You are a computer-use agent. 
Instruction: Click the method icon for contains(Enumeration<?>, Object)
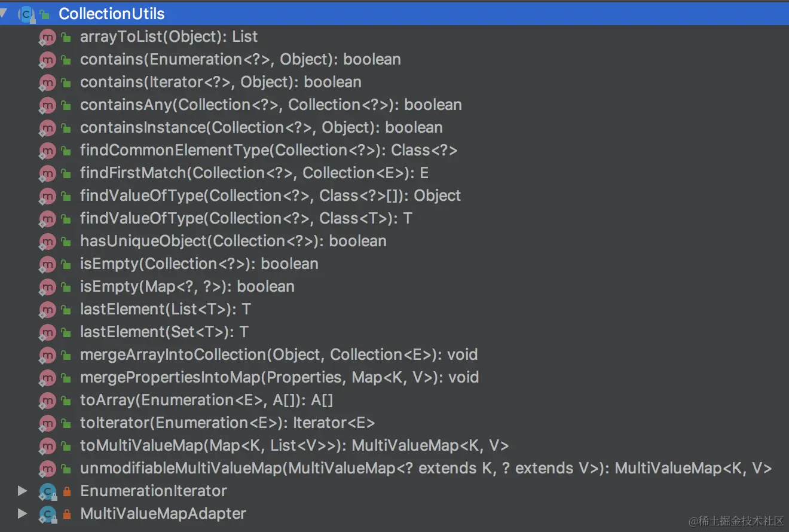[x=47, y=60]
